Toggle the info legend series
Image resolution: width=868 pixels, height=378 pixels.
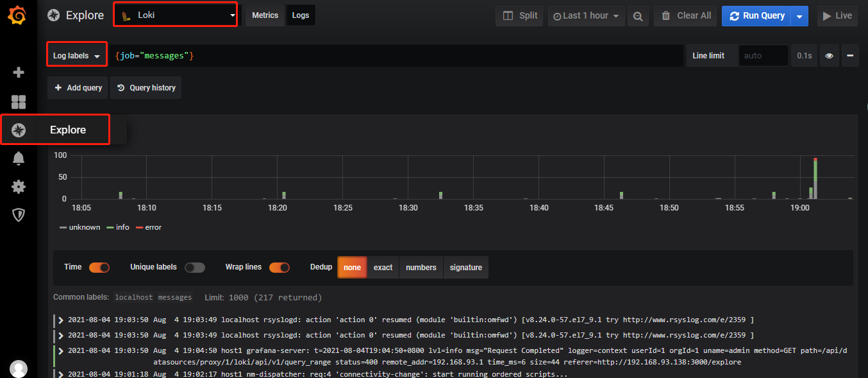coord(118,227)
